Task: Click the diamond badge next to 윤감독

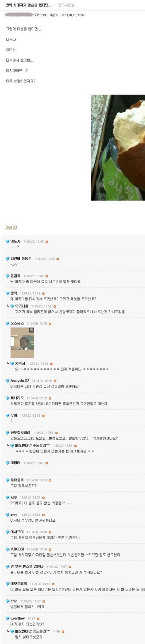Action: (x=8, y=276)
